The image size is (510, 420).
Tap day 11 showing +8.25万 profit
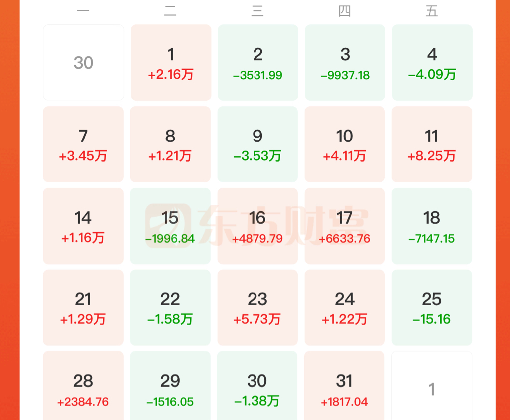click(x=432, y=144)
